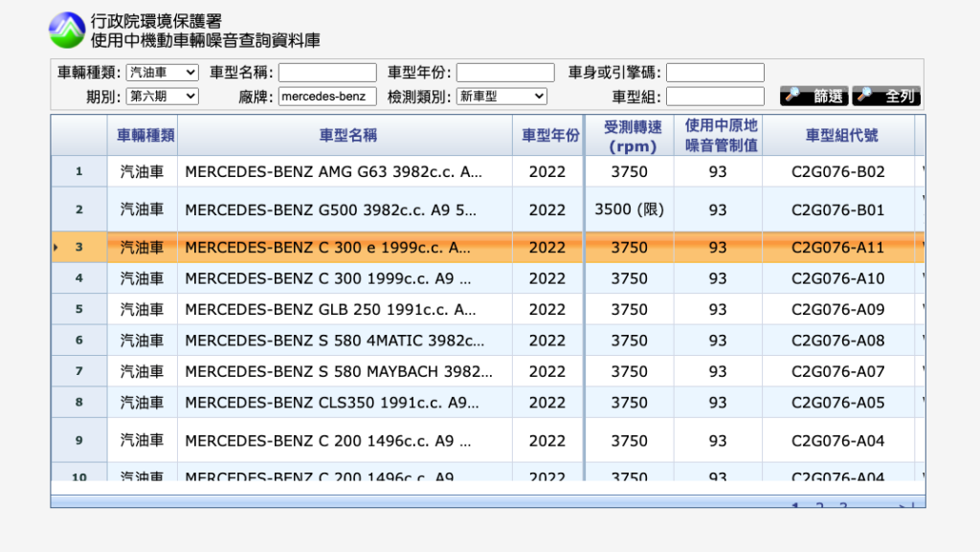Click the group code C2G076-B01

pyautogui.click(x=838, y=210)
